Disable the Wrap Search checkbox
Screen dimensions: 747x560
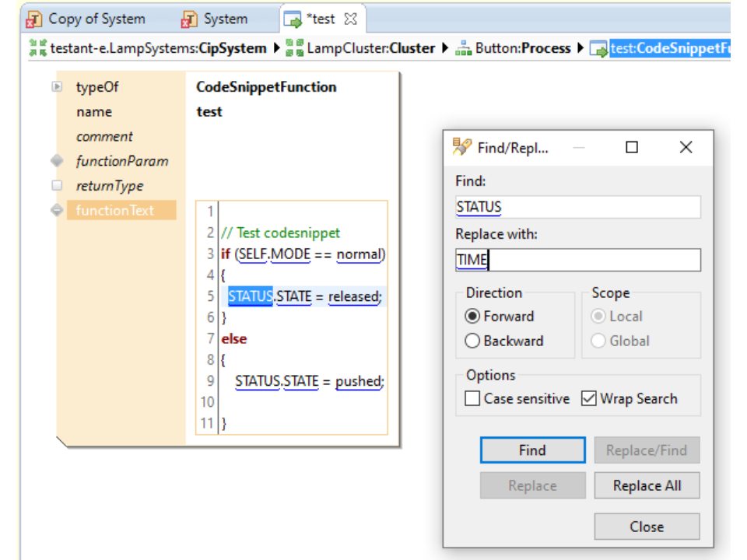(589, 399)
